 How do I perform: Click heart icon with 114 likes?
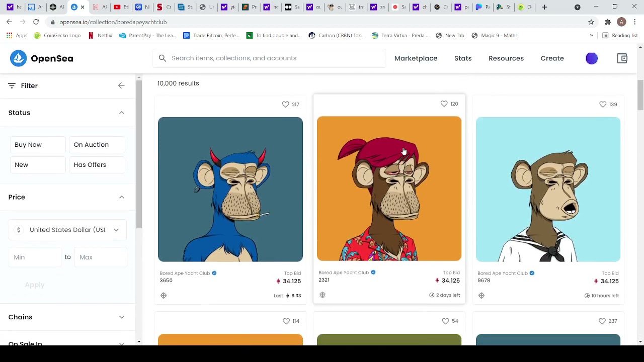tap(286, 321)
